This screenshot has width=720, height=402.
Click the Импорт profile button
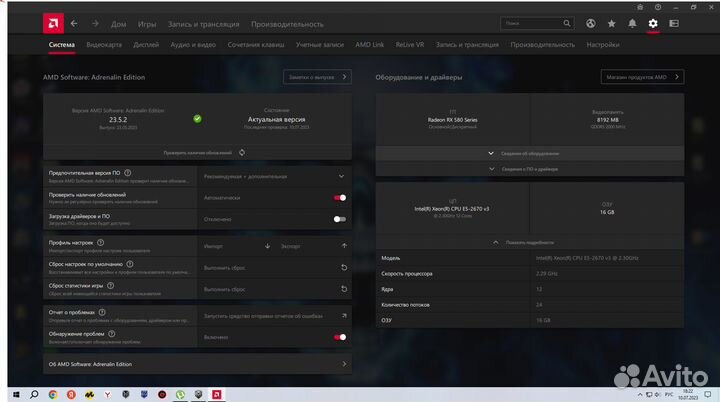pyautogui.click(x=236, y=246)
